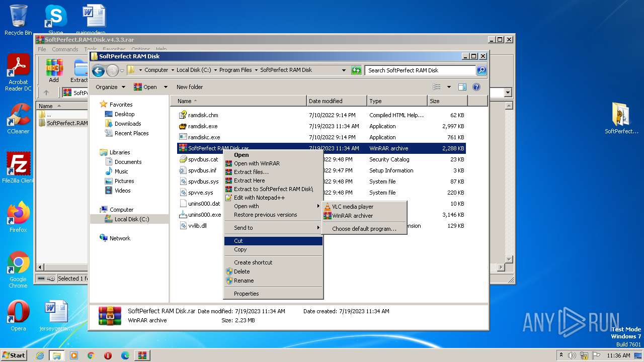Image resolution: width=644 pixels, height=362 pixels.
Task: Launch Google Chrome desktop shortcut
Action: pyautogui.click(x=18, y=269)
